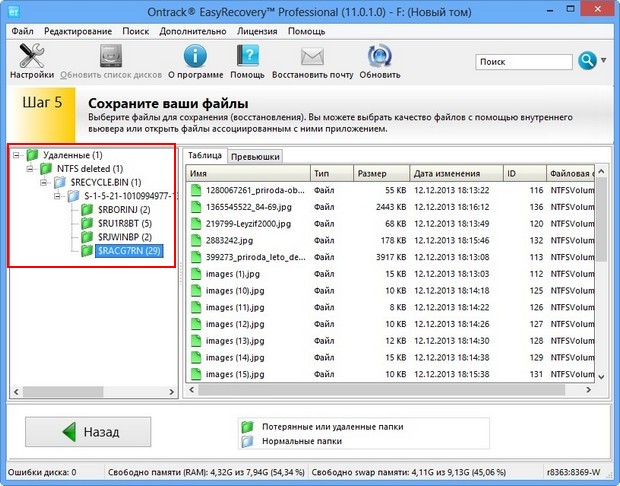Click the file icon of images (13).jpg
Viewport: 620px width, 486px height.
point(196,340)
